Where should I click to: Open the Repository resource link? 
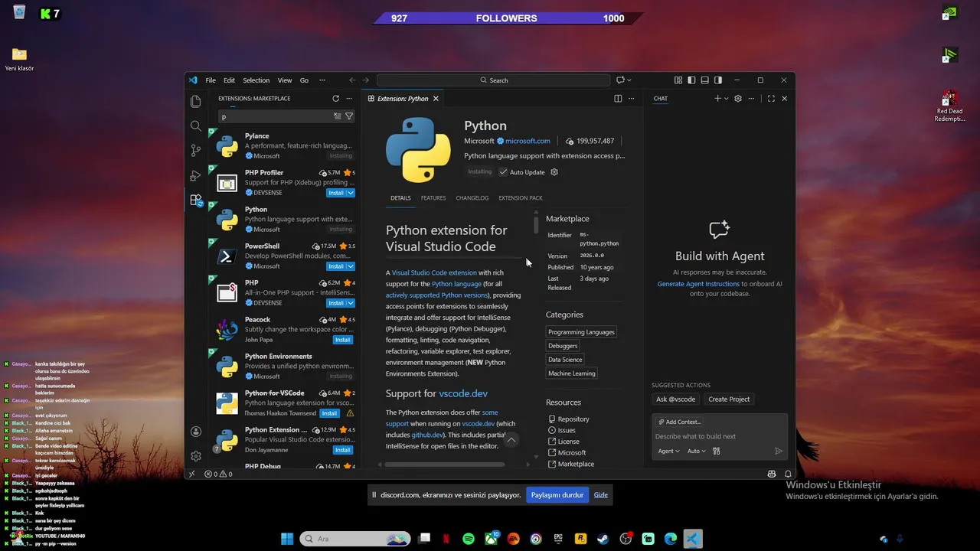[573, 419]
